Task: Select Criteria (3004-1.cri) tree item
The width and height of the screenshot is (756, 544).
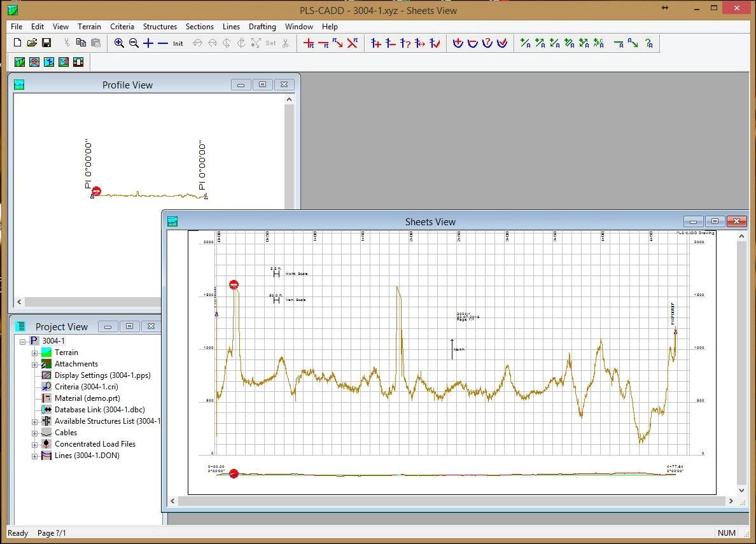Action: 87,387
